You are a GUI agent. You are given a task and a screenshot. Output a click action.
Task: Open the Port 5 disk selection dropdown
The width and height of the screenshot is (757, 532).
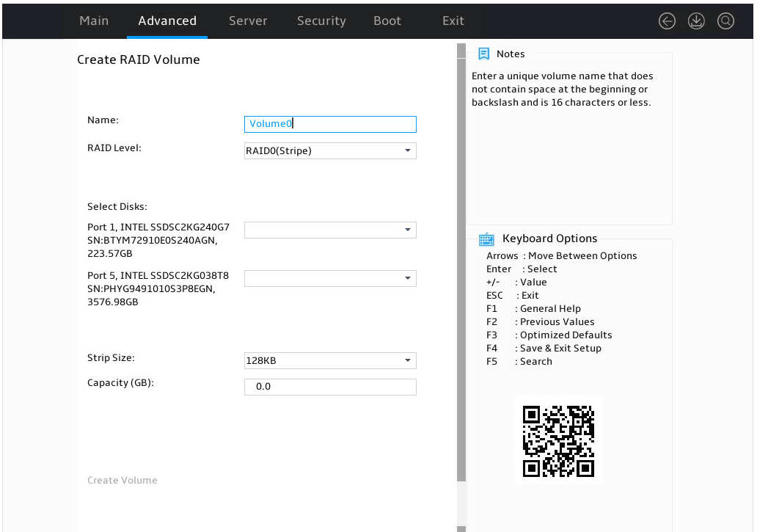coord(330,278)
